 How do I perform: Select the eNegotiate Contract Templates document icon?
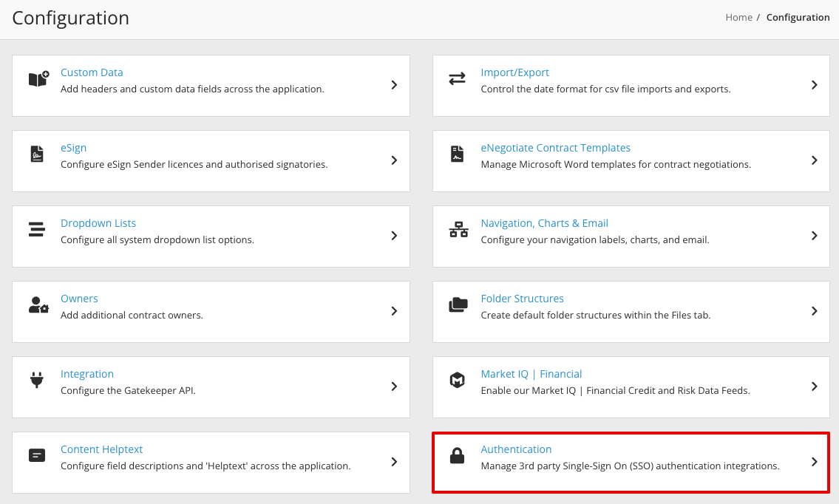[x=457, y=154]
